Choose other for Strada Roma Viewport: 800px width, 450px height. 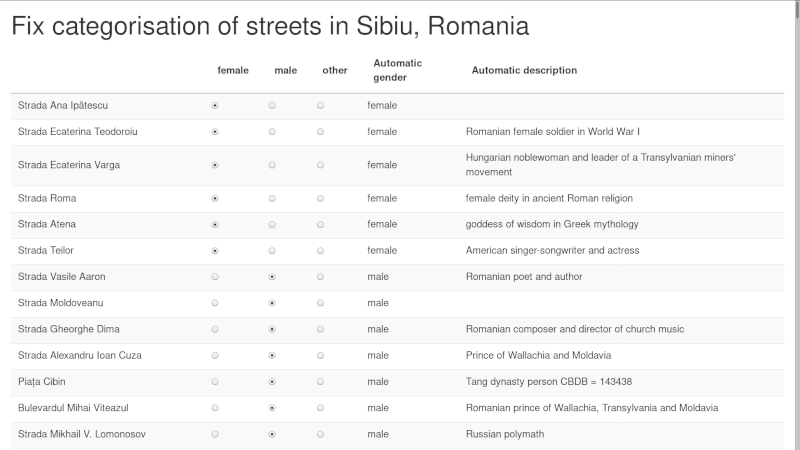pos(320,198)
